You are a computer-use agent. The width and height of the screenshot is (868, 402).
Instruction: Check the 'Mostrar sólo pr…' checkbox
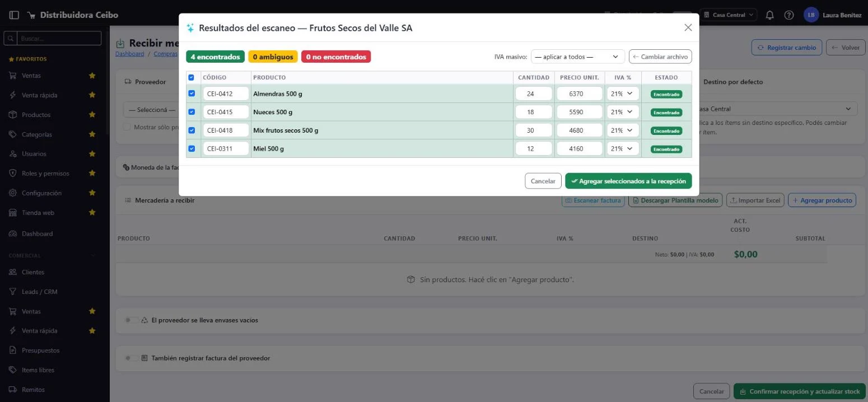[x=127, y=127]
